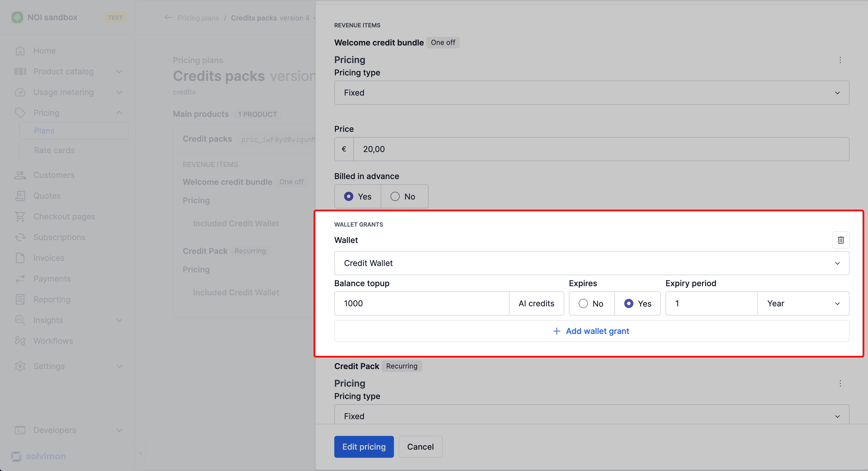The height and width of the screenshot is (471, 868).
Task: Open the Plans submenu item
Action: [74, 131]
